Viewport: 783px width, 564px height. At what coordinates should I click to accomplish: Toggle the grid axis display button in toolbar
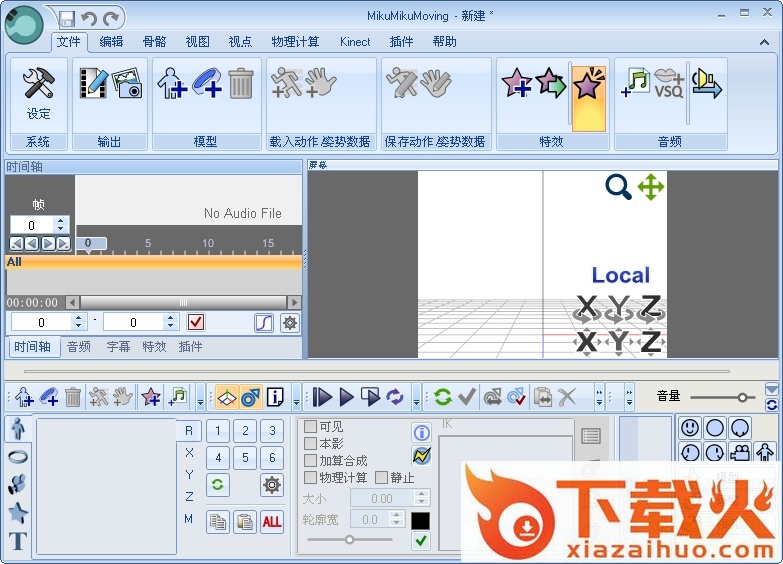[x=227, y=397]
